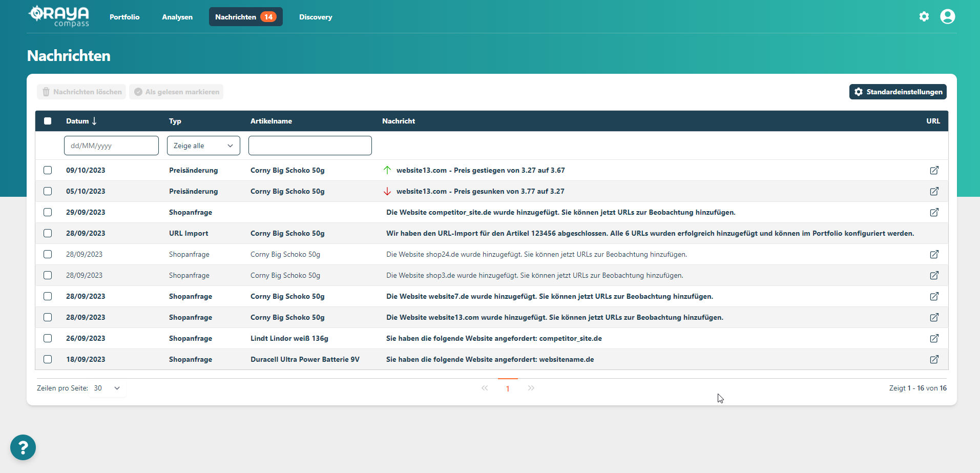Toggle the Datum sort order arrow

(x=95, y=121)
